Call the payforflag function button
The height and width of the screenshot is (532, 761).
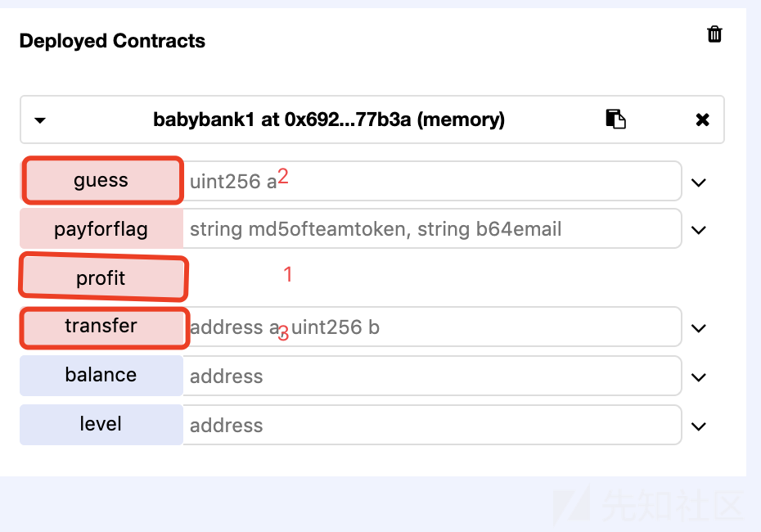pyautogui.click(x=101, y=228)
